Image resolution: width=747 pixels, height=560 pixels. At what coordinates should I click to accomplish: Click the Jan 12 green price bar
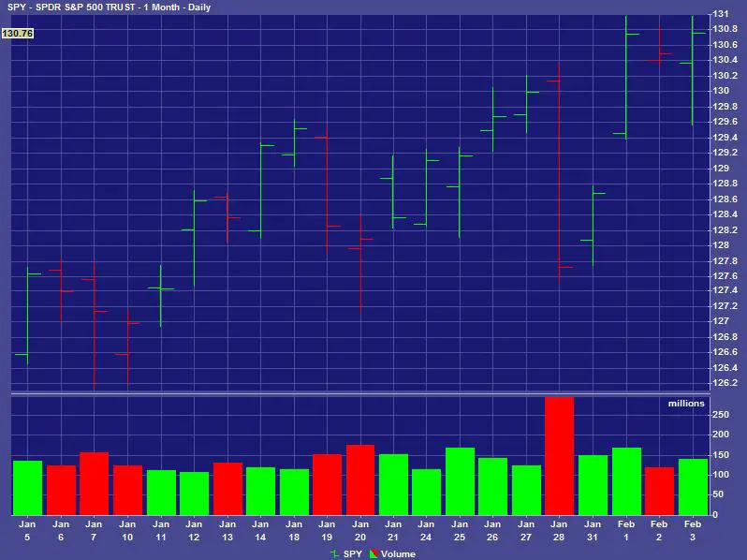pos(194,238)
